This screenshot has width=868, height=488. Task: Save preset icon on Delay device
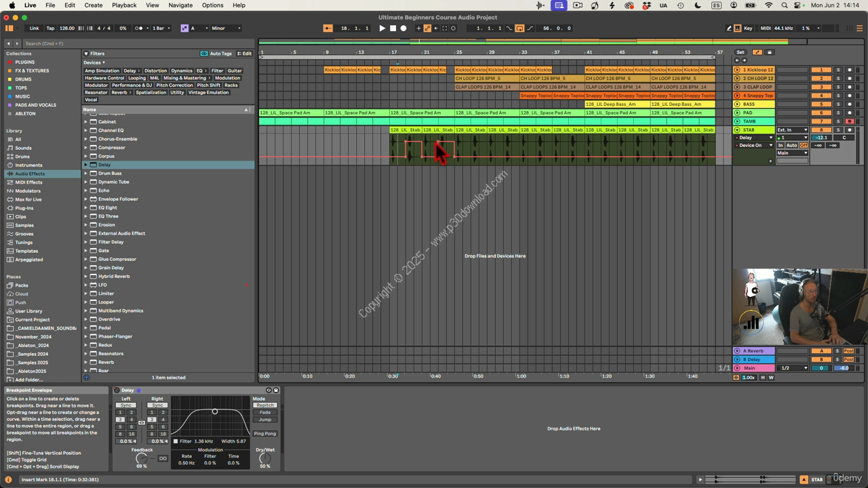coord(275,390)
